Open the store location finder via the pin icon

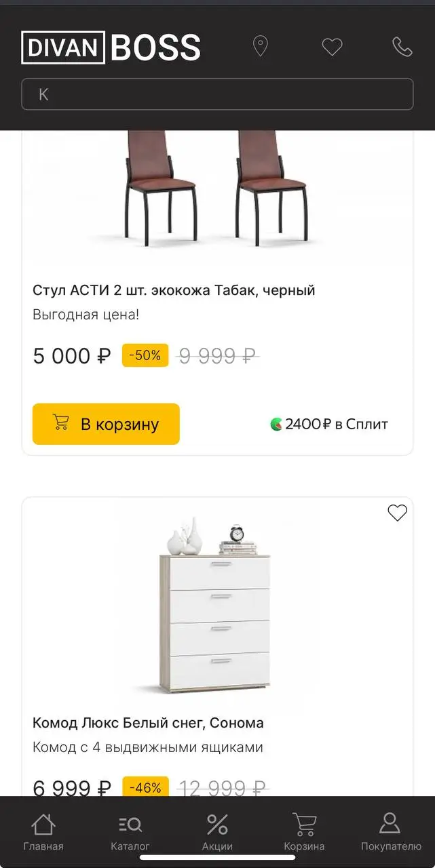coord(261,47)
